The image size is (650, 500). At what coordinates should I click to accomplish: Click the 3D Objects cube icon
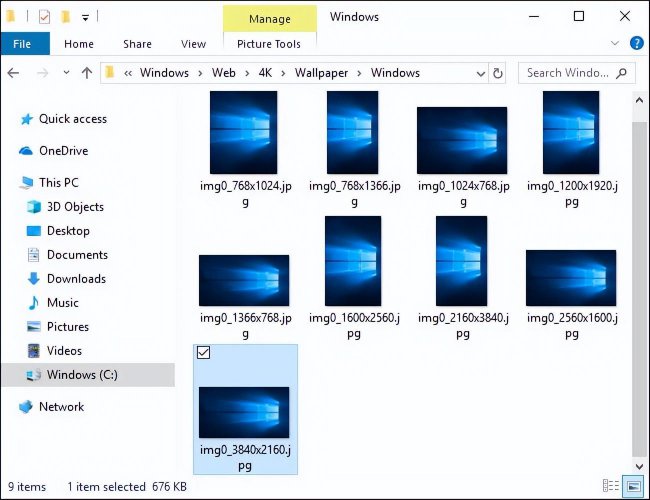[34, 206]
